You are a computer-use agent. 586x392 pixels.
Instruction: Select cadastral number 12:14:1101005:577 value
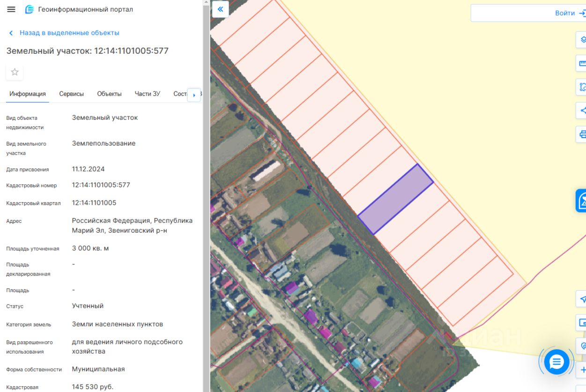click(101, 185)
